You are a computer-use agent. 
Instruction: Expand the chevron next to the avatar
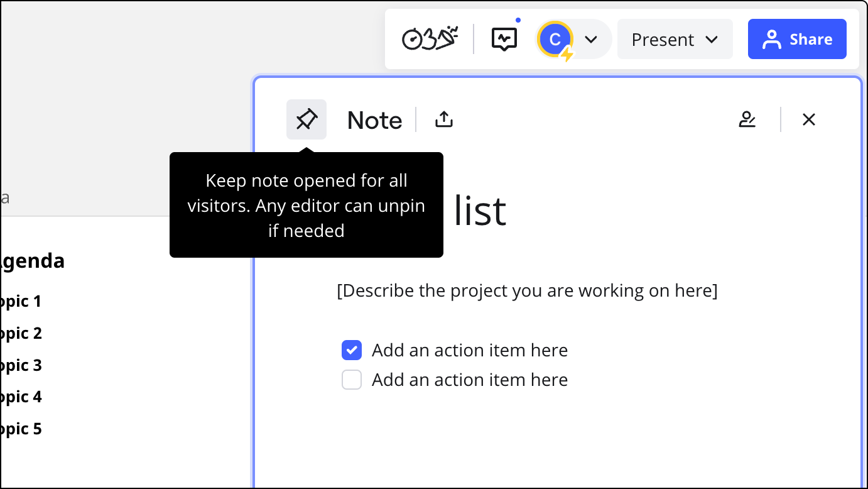click(590, 40)
